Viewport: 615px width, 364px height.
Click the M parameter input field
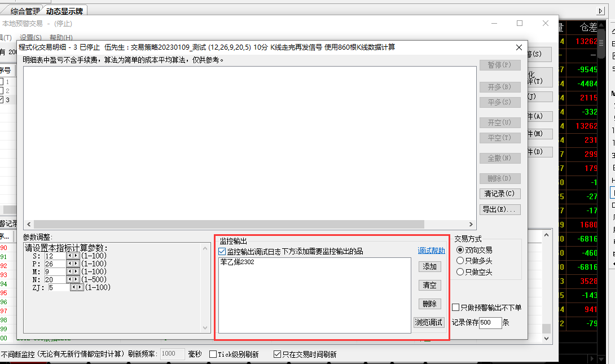55,271
